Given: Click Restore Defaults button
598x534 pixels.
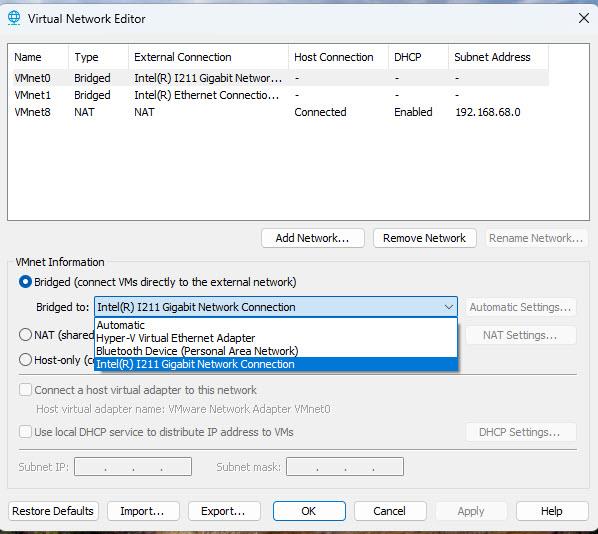Looking at the screenshot, I should pos(53,511).
